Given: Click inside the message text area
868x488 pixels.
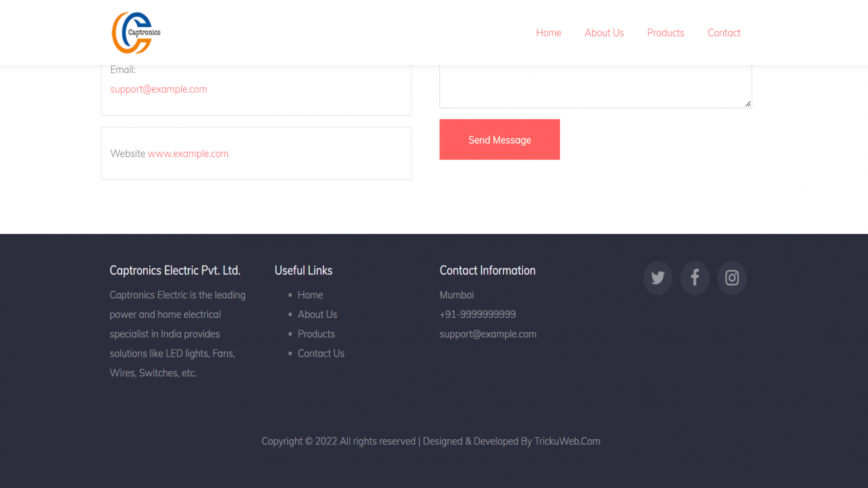Looking at the screenshot, I should pyautogui.click(x=595, y=86).
